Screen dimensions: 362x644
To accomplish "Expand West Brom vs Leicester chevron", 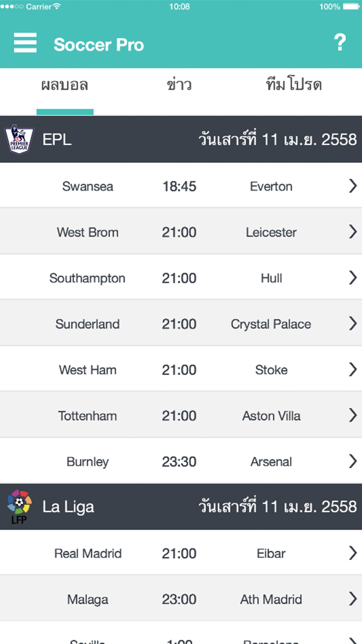I will pos(353,232).
